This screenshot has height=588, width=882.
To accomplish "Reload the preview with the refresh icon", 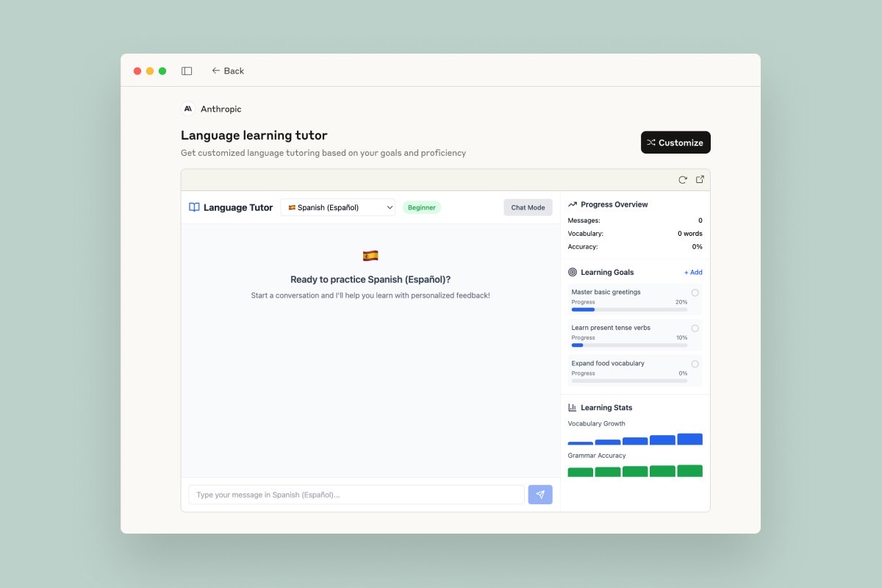I will [x=683, y=180].
